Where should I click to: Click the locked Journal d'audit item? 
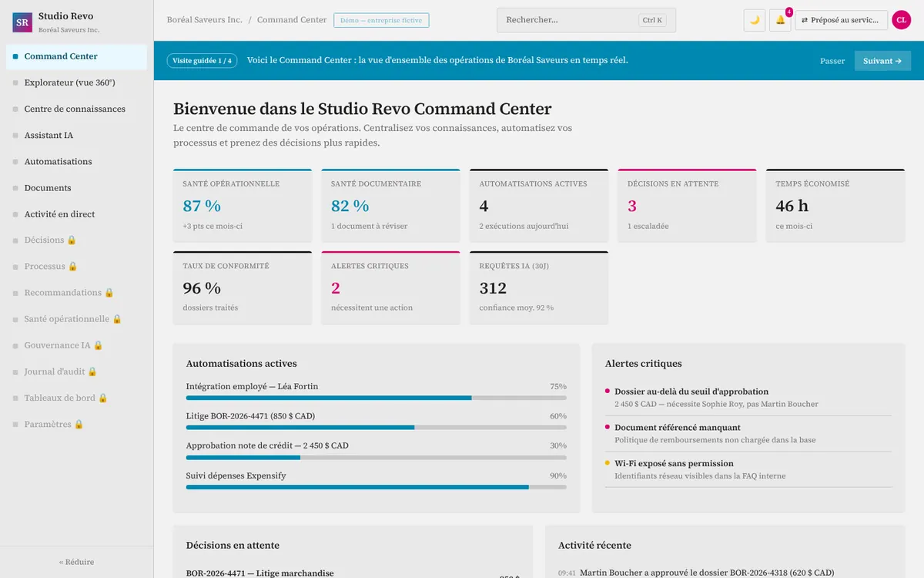[x=77, y=371]
